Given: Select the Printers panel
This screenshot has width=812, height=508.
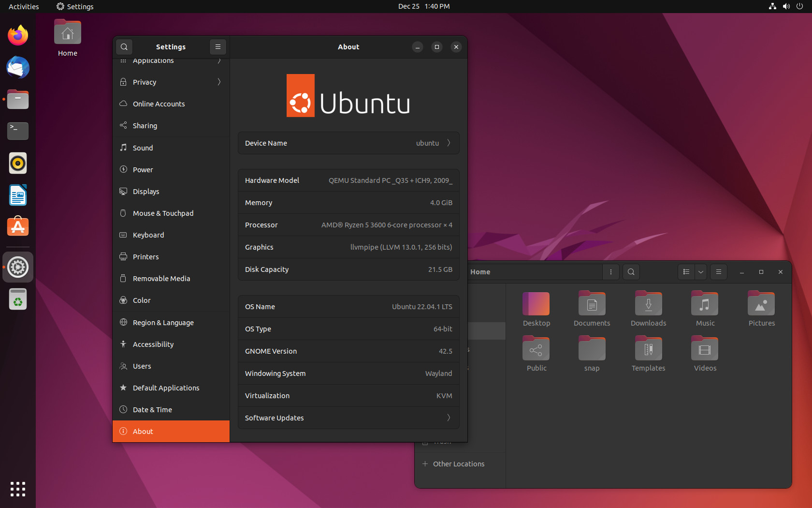Looking at the screenshot, I should [171, 257].
